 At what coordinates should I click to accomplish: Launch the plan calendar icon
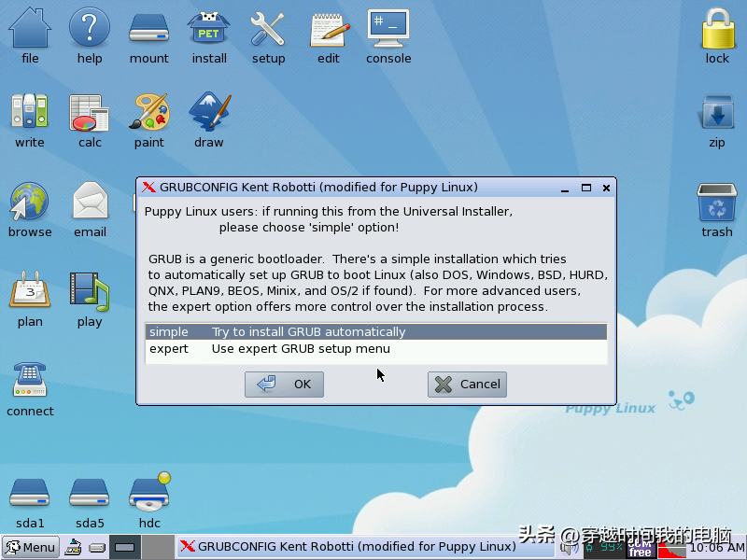[30, 289]
